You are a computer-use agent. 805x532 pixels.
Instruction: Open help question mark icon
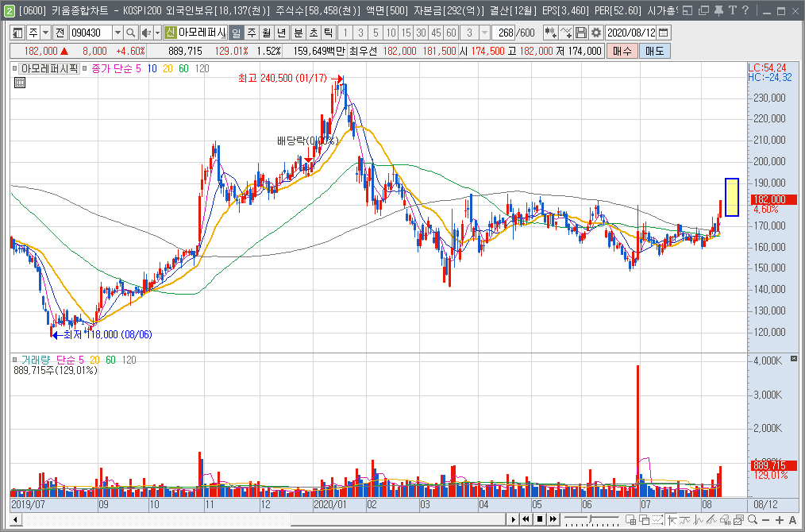click(745, 10)
